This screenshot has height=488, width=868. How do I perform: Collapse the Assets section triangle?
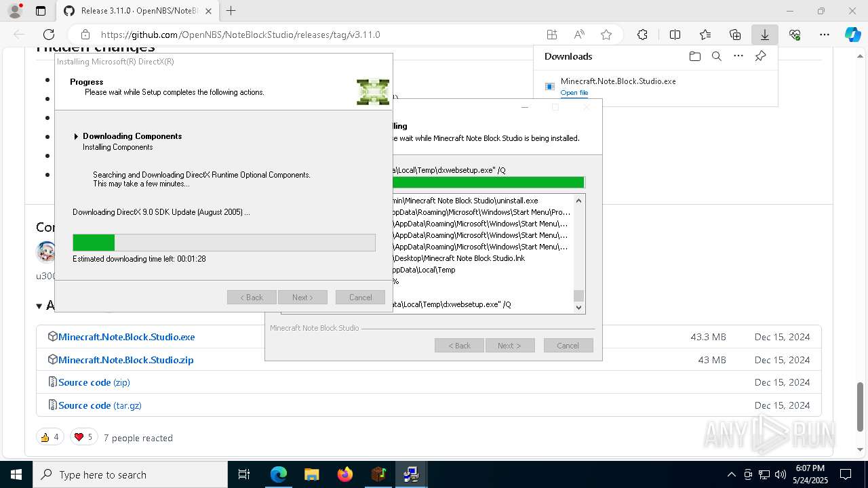[39, 306]
